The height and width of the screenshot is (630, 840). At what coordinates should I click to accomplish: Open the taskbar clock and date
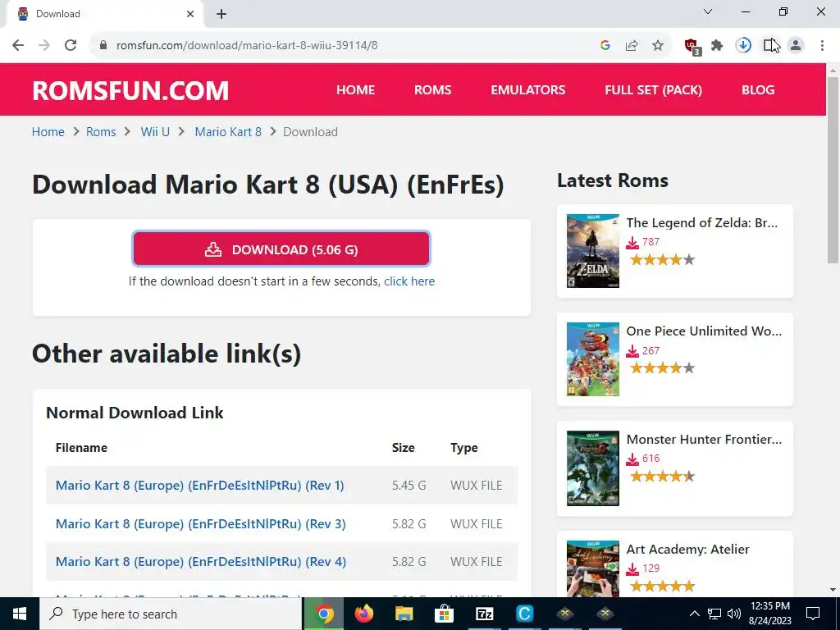pyautogui.click(x=770, y=614)
